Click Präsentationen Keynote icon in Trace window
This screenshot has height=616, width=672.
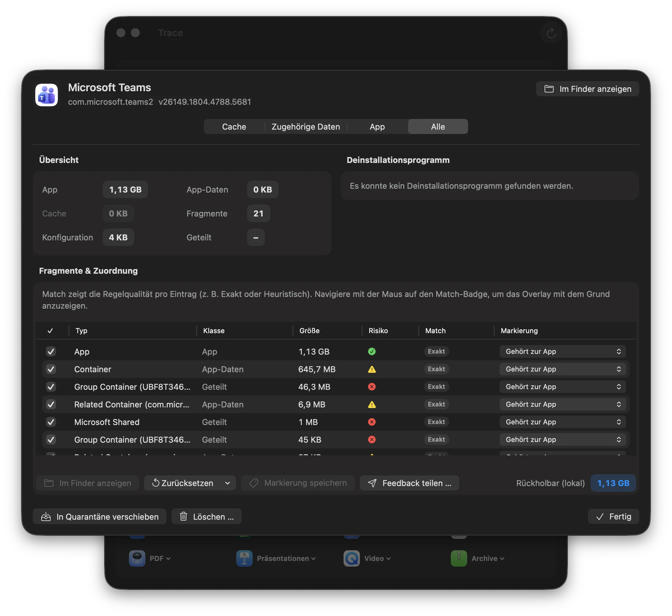(244, 558)
